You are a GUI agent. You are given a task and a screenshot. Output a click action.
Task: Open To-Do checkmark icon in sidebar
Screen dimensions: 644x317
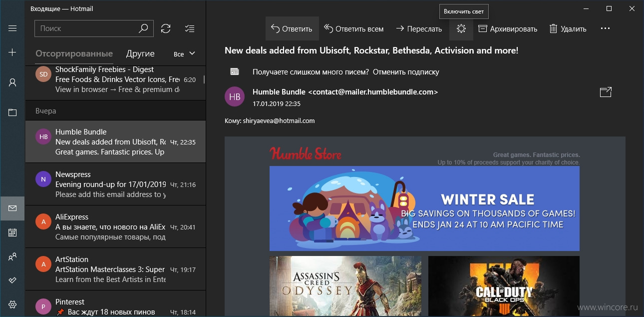click(12, 280)
